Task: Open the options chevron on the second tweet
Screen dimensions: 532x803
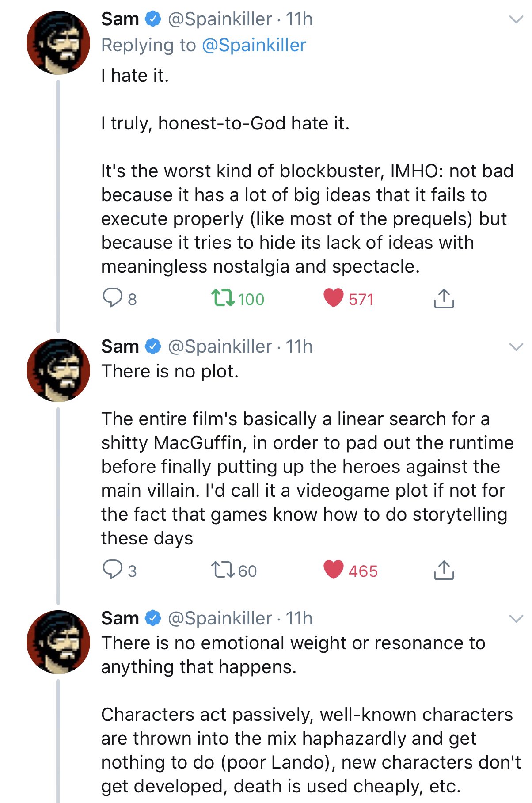Action: click(516, 347)
